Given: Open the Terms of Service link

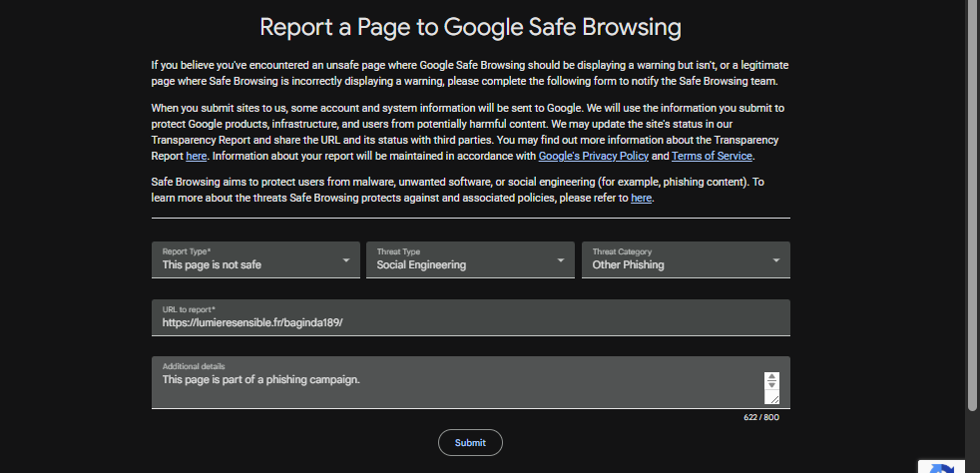Looking at the screenshot, I should point(712,157).
